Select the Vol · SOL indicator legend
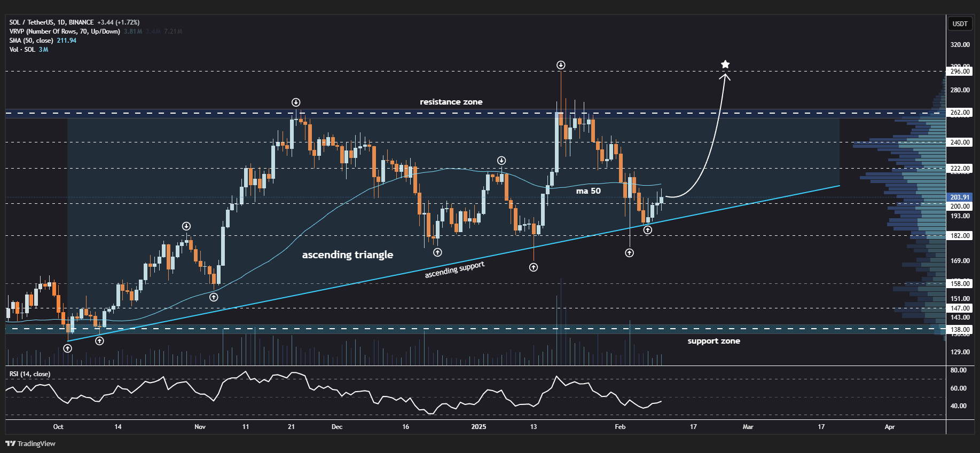Image resolution: width=980 pixels, height=453 pixels. point(22,50)
